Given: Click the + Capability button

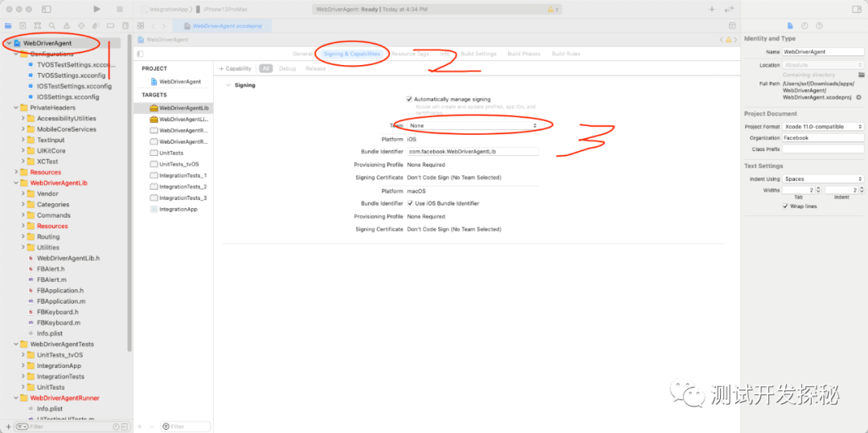Looking at the screenshot, I should click(x=235, y=68).
